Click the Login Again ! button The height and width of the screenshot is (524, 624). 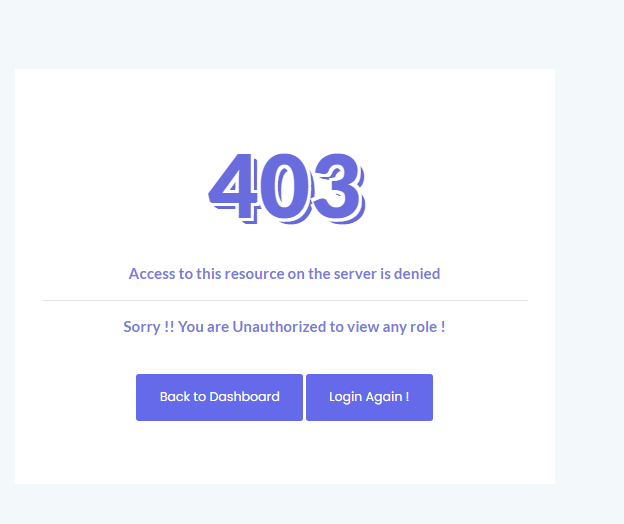(x=369, y=397)
